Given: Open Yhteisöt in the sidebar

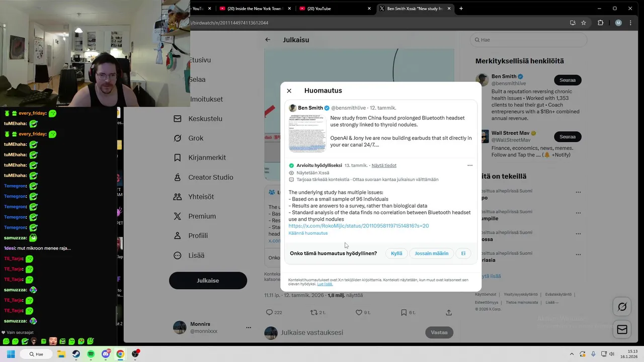Looking at the screenshot, I should tap(193, 197).
